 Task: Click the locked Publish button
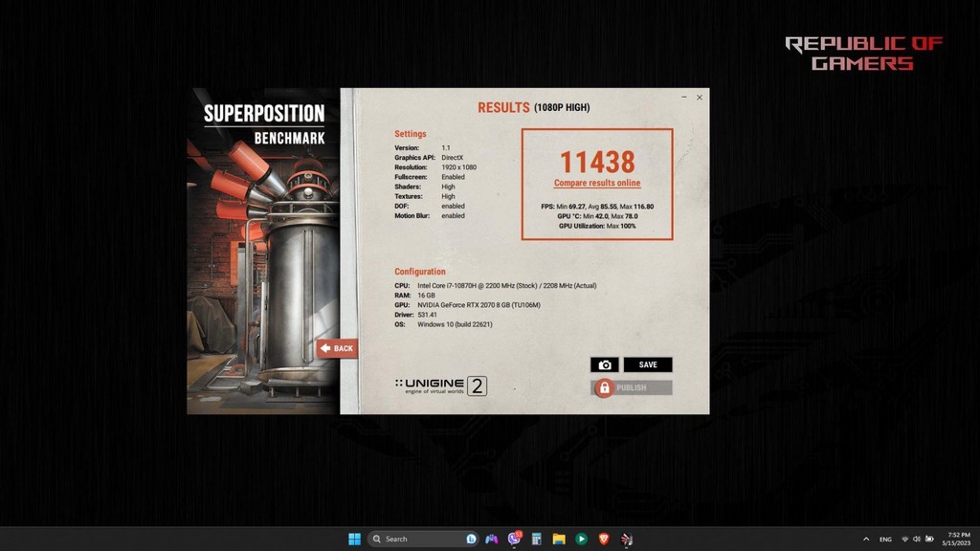coord(632,388)
